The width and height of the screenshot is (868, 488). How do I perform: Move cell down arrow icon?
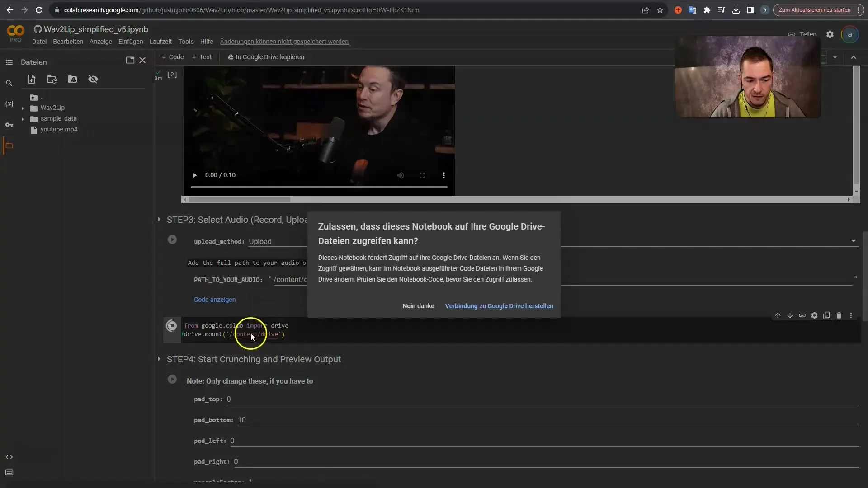[790, 315]
